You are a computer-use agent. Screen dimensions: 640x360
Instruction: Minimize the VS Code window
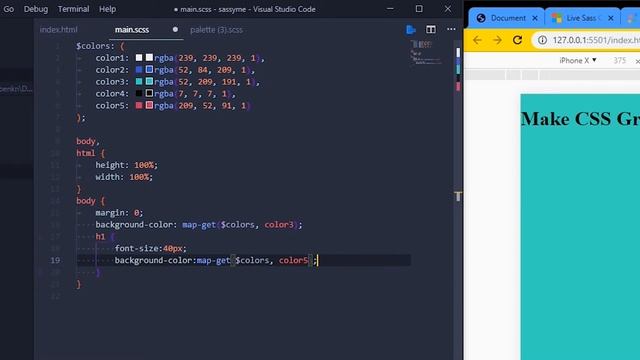(390, 9)
